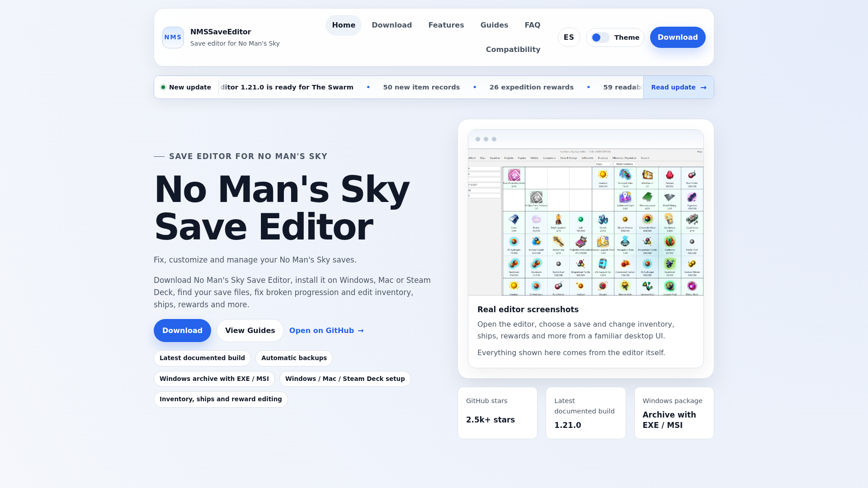Go to the Compatibility nav item

[x=513, y=50]
